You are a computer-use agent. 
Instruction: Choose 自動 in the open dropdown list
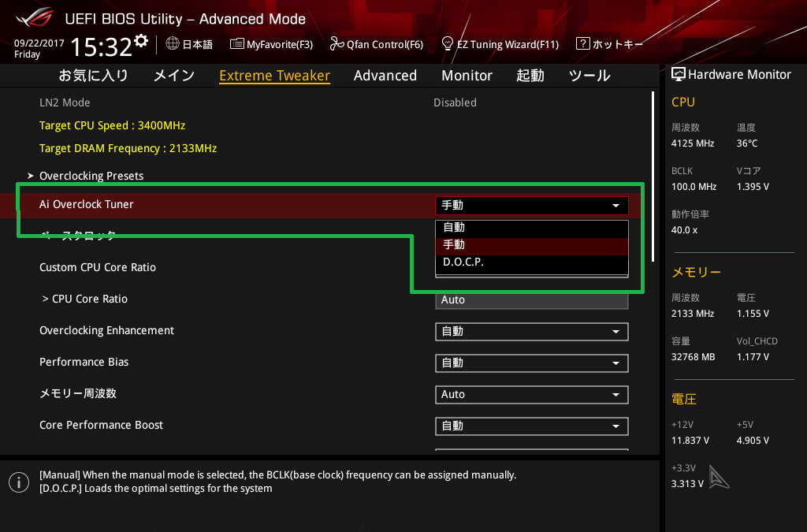(x=532, y=228)
